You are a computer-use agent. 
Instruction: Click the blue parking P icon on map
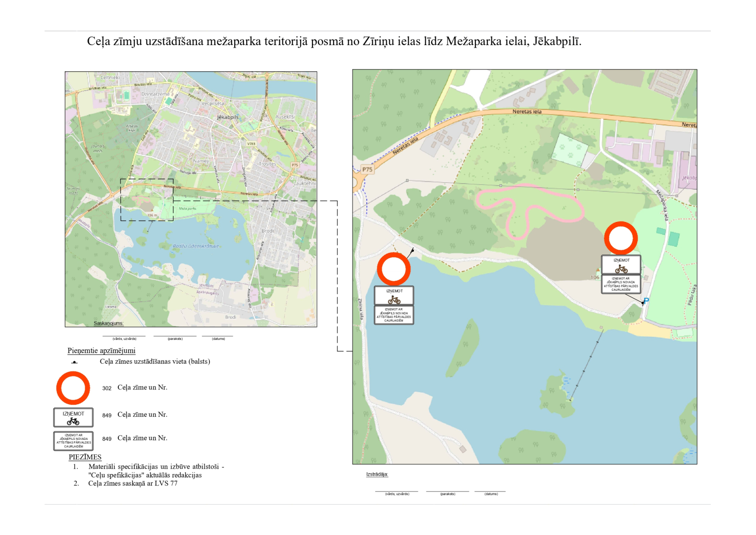coord(646,300)
